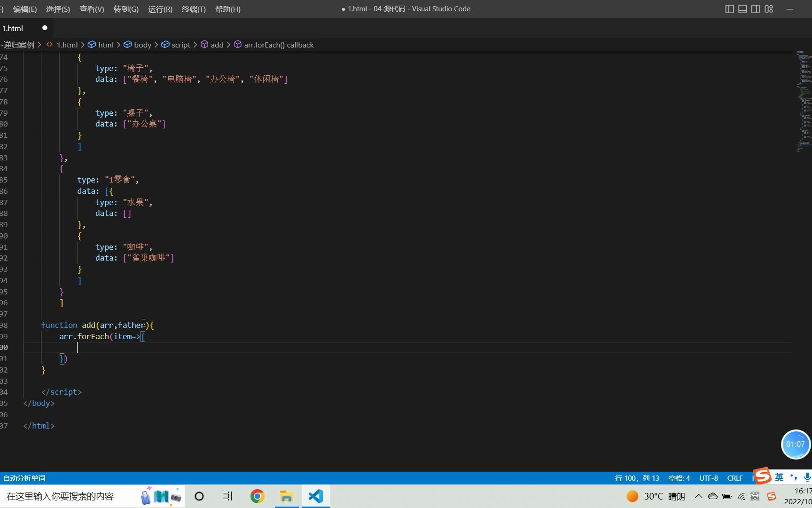Viewport: 812px width, 508px height.
Task: Click script symbol icon in breadcrumb
Action: point(165,44)
